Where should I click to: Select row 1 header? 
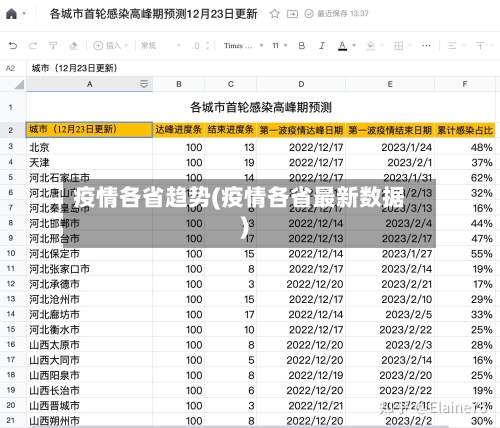click(x=11, y=107)
